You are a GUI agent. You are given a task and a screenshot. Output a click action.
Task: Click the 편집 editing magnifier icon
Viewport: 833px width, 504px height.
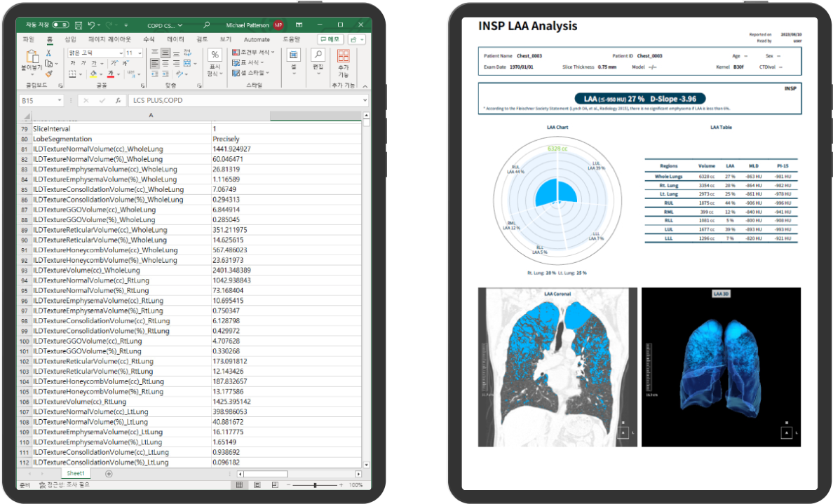click(x=318, y=55)
